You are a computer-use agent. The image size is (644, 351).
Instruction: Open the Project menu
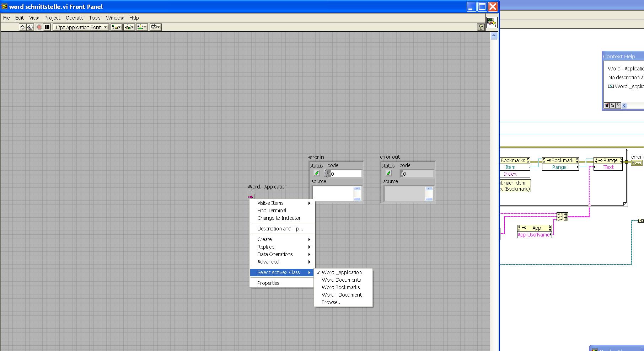(x=52, y=18)
